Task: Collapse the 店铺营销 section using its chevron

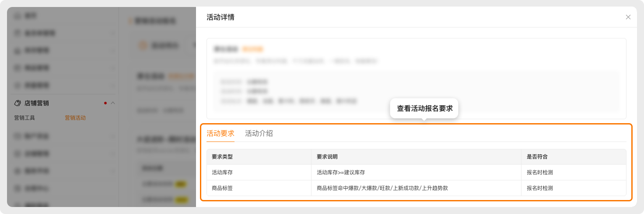Action: tap(113, 103)
